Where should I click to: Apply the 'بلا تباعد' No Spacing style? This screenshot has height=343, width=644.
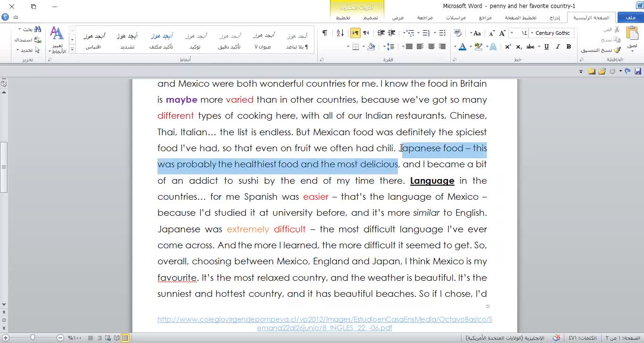coord(297,41)
